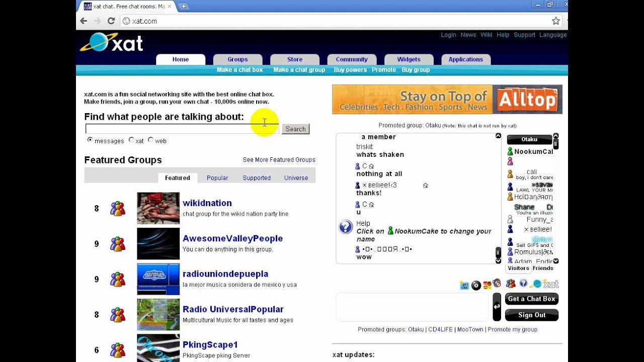This screenshot has height=362, width=644.
Task: Click home icon next to ×вєllιєє!<3 in chat
Action: [x=425, y=186]
